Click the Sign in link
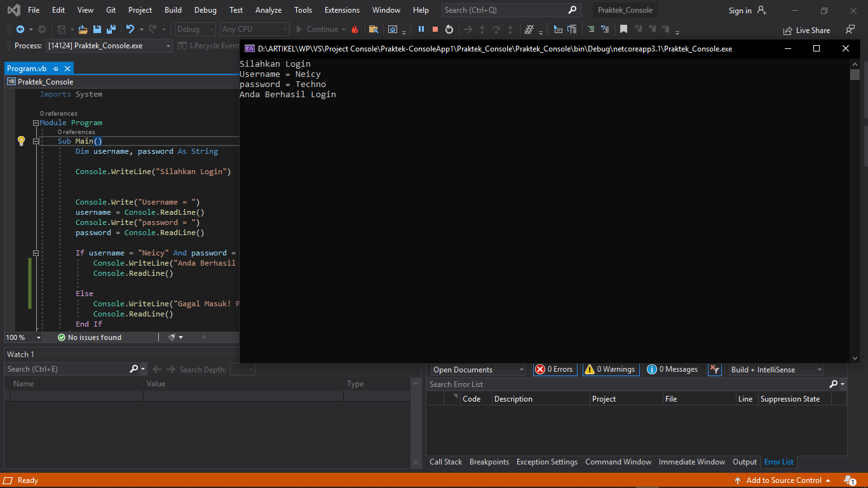The width and height of the screenshot is (868, 488). [740, 11]
